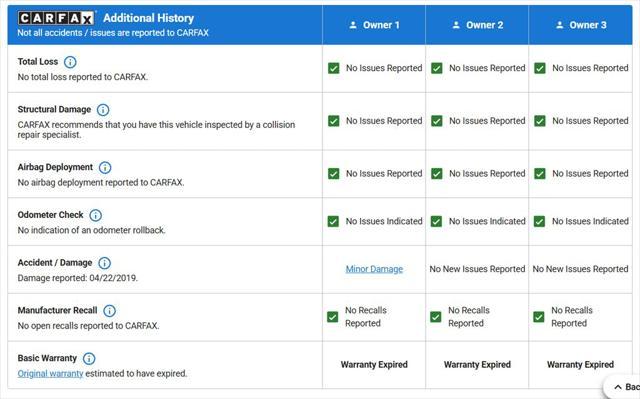Viewport: 640px width, 399px height.
Task: Click Owner 2 'Warranty Expired' cell
Action: pyautogui.click(x=477, y=364)
